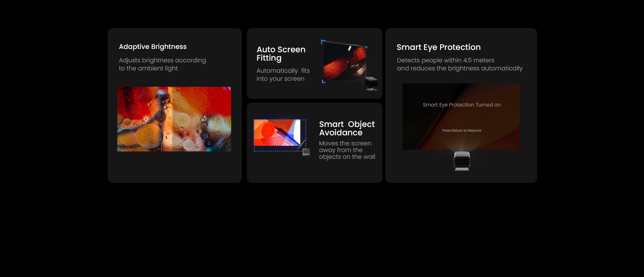Screen dimensions: 644x277
Task: Select the Smart Eye Protection heading
Action: coord(438,47)
